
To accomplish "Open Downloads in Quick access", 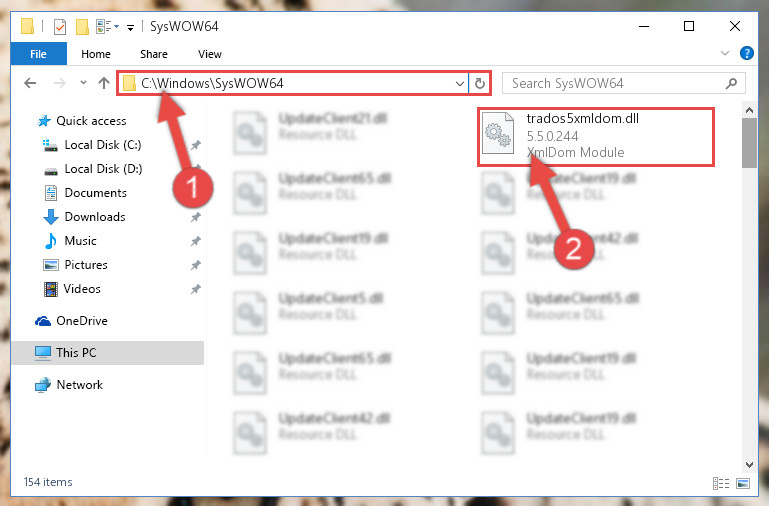I will (x=95, y=217).
